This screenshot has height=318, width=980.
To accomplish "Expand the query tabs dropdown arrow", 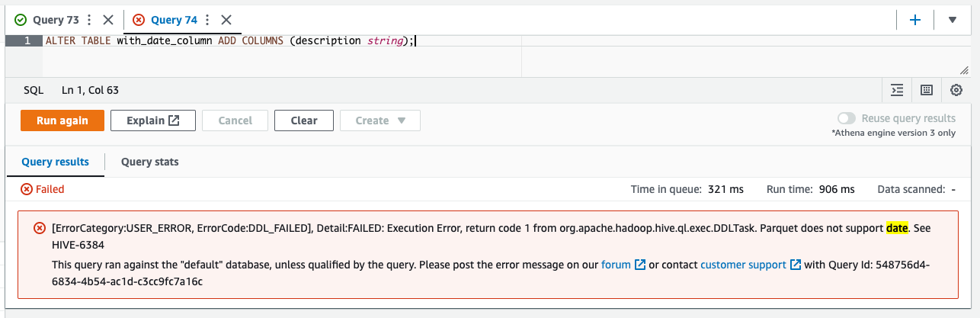I will pos(953,20).
